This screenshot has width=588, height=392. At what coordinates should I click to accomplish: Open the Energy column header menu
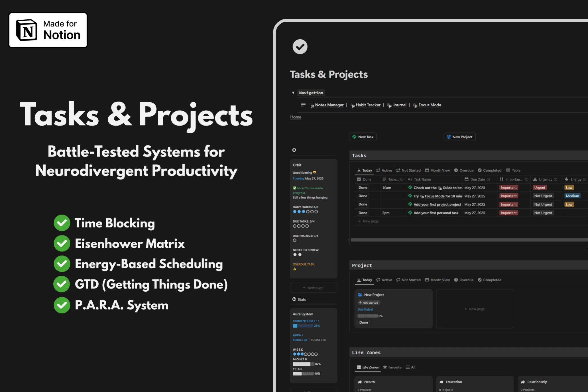(575, 179)
